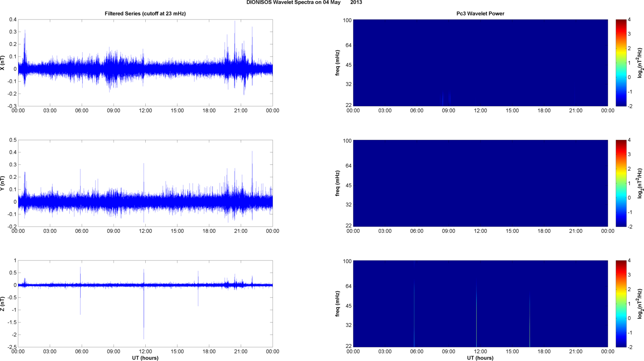Click the bottom Pc3 wavelet power spectrogram
Viewport: 644px width, 361px height.
480,304
